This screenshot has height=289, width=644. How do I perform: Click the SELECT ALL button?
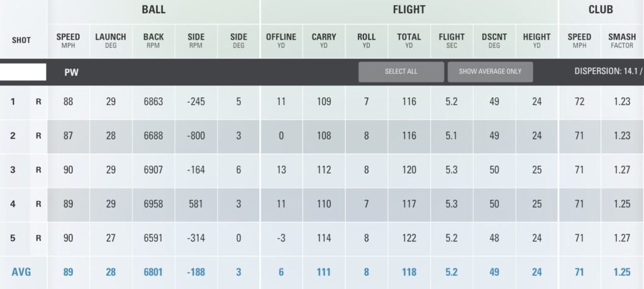click(x=401, y=72)
